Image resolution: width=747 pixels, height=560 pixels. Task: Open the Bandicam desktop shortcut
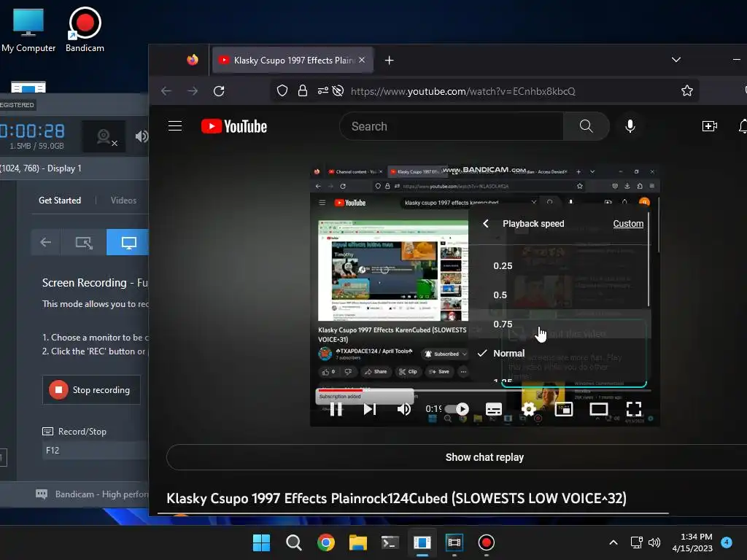tap(85, 29)
